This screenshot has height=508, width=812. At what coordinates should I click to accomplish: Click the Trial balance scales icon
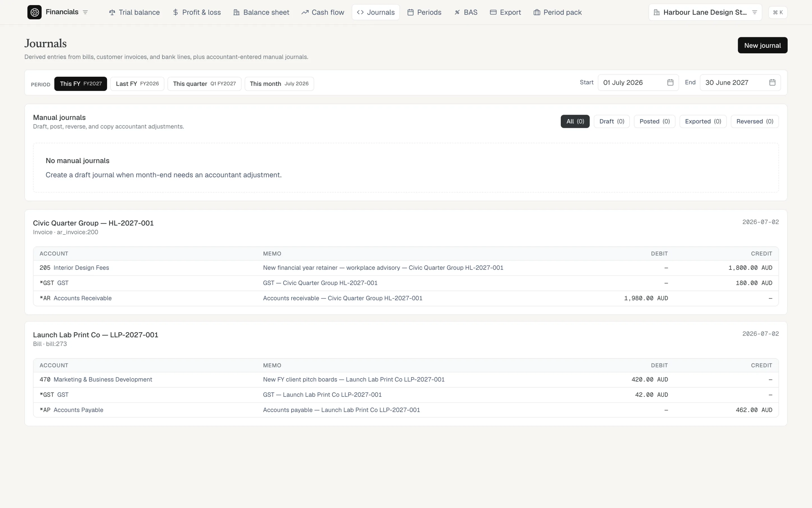point(112,12)
